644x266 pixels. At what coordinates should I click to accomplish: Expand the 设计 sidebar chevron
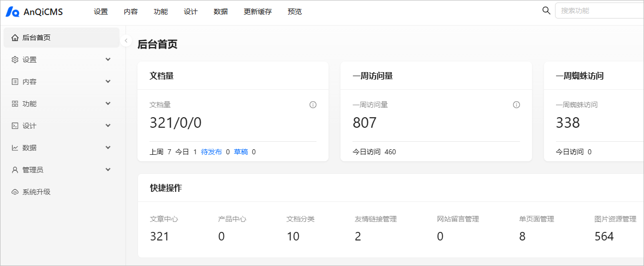(x=108, y=125)
